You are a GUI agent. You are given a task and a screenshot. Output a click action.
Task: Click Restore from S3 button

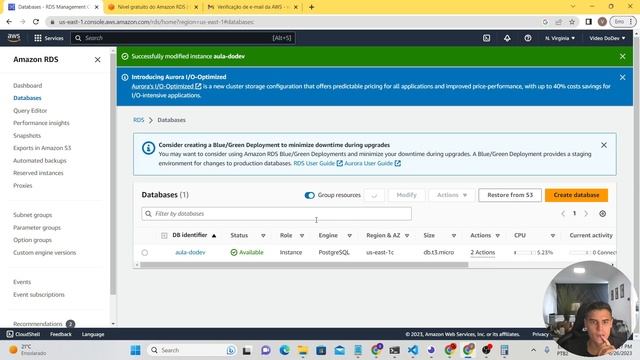coord(510,195)
